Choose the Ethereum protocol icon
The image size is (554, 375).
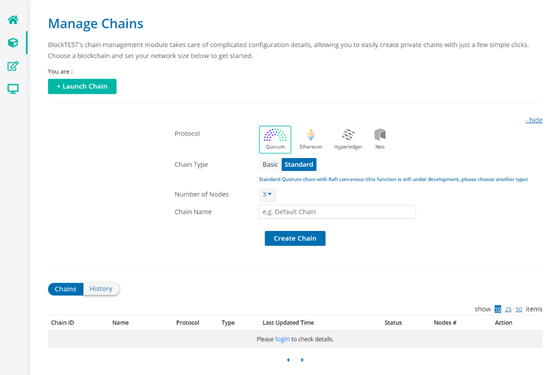coord(311,139)
